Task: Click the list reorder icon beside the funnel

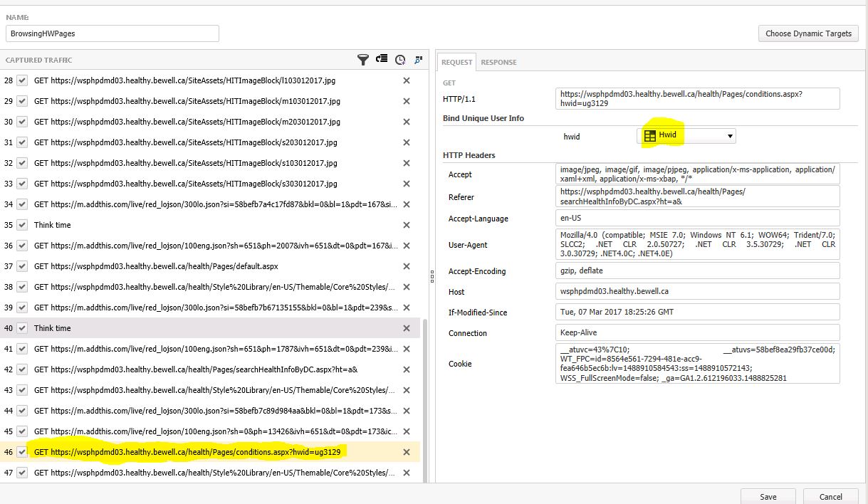Action: [x=382, y=60]
